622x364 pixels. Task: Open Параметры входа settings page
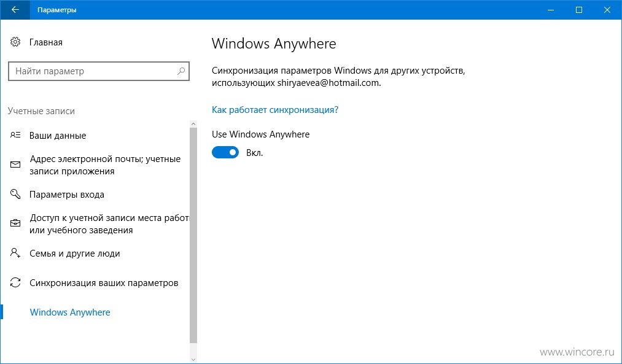coord(67,195)
